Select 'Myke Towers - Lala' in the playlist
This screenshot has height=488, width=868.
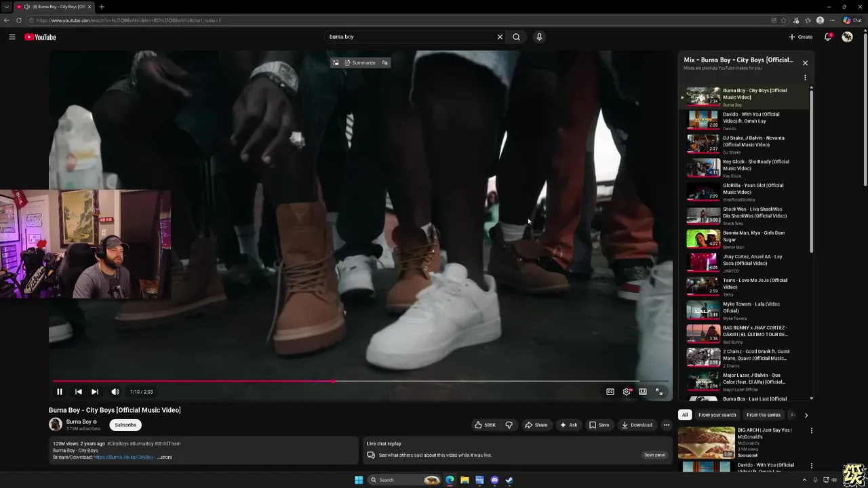[x=744, y=310]
